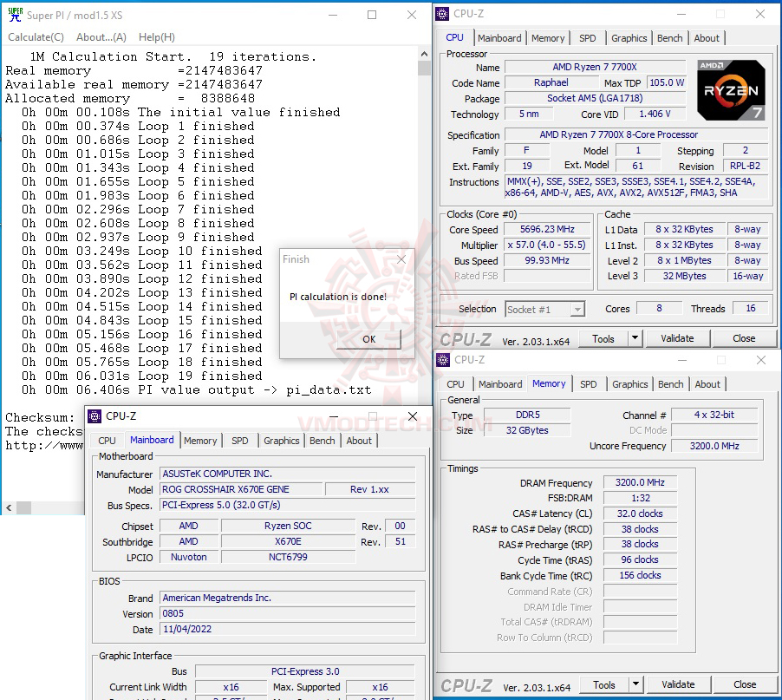Open the About tab in the top CPU-Z
The width and height of the screenshot is (782, 700).
[707, 37]
